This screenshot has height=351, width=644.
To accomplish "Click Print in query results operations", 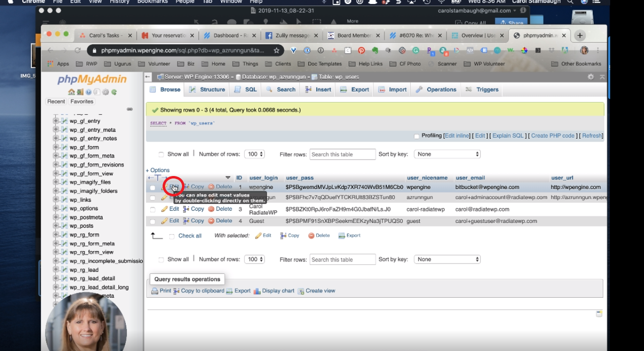I will tap(161, 291).
